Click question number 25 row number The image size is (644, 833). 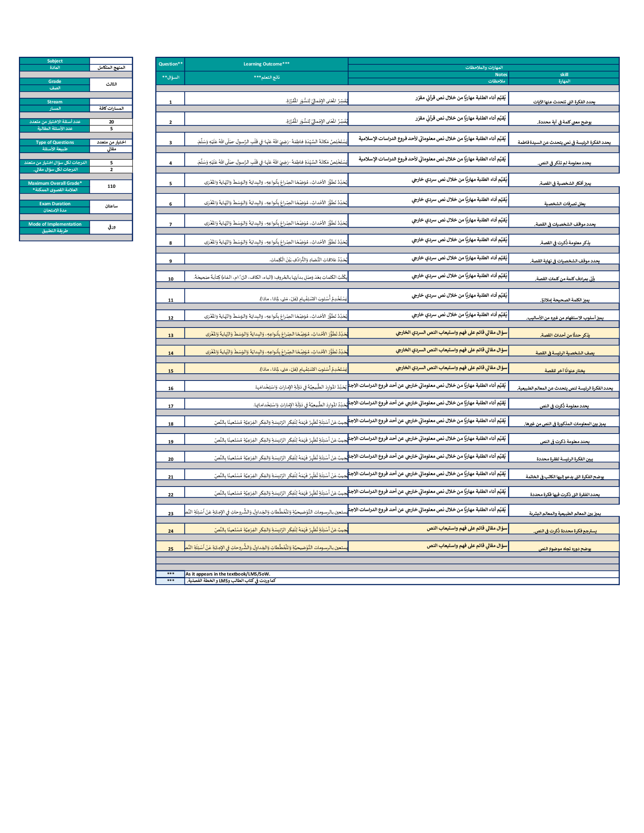[170, 549]
